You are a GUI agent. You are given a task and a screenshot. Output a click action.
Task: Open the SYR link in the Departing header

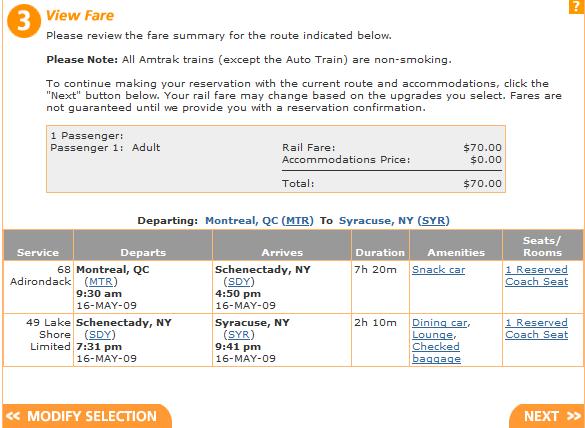pyautogui.click(x=434, y=221)
